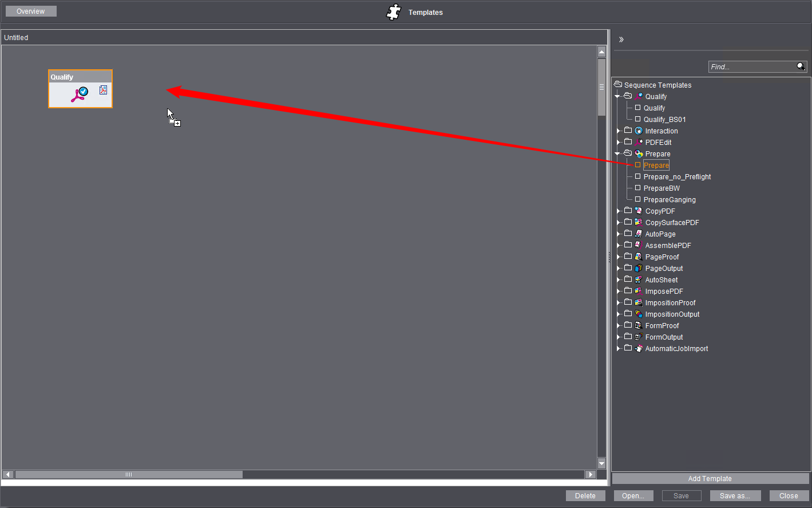The image size is (812, 508).
Task: Click the Interaction folder icon
Action: [x=628, y=131]
